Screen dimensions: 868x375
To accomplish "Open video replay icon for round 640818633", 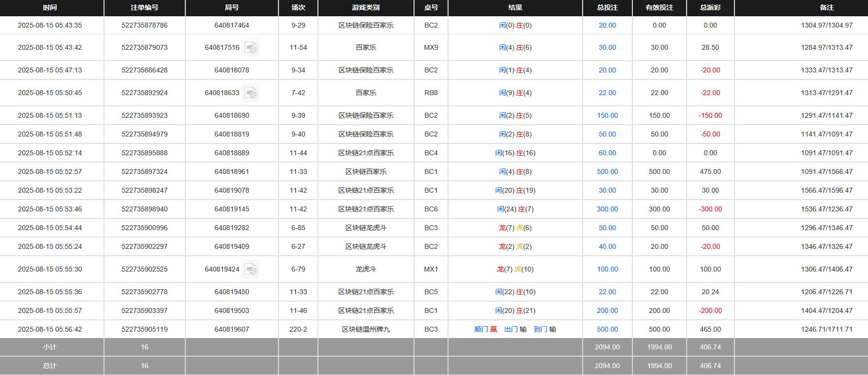I will [251, 93].
